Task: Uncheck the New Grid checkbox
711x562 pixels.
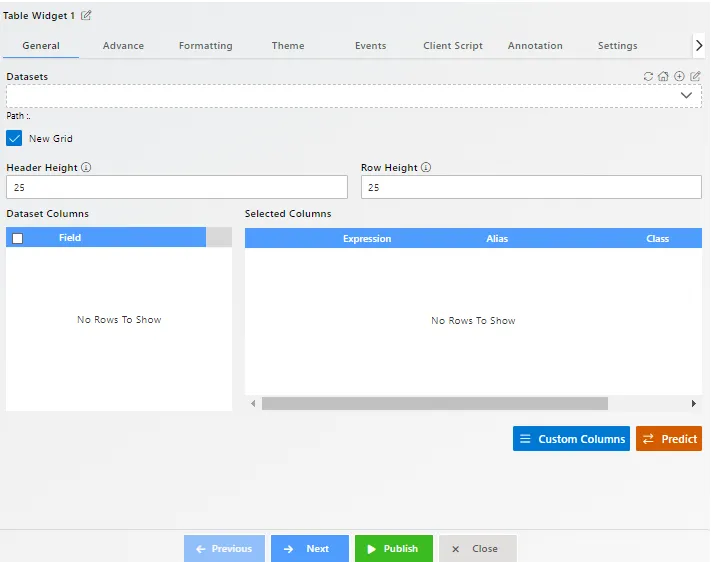Action: click(15, 138)
